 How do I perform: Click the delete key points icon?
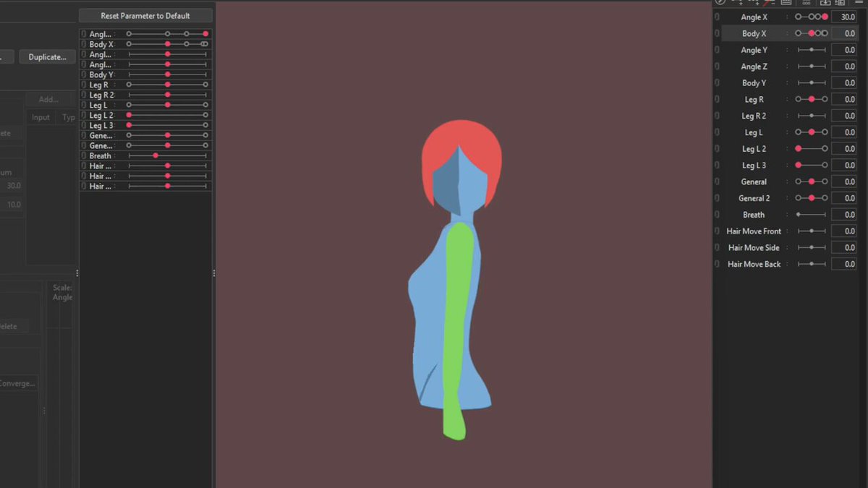pos(769,3)
